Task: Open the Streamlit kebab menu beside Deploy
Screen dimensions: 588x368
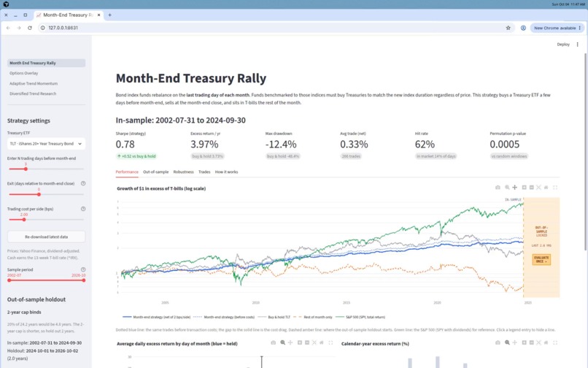Action: click(x=578, y=45)
